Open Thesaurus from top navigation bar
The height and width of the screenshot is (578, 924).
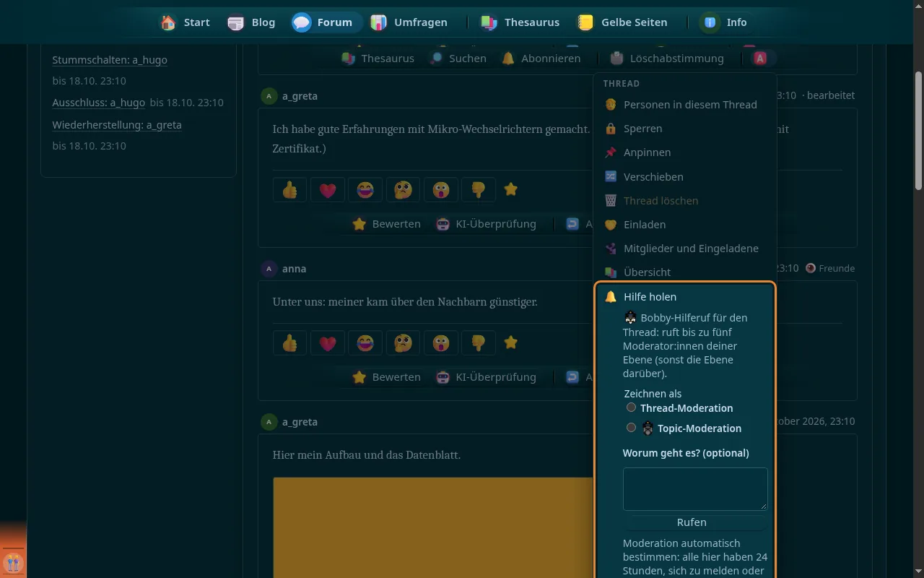tap(520, 22)
